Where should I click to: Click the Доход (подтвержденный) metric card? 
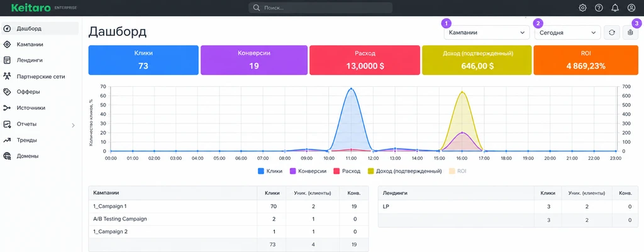[477, 60]
